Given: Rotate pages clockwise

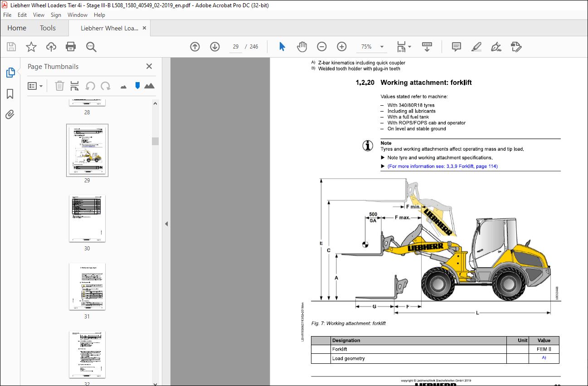Looking at the screenshot, I should [x=106, y=86].
